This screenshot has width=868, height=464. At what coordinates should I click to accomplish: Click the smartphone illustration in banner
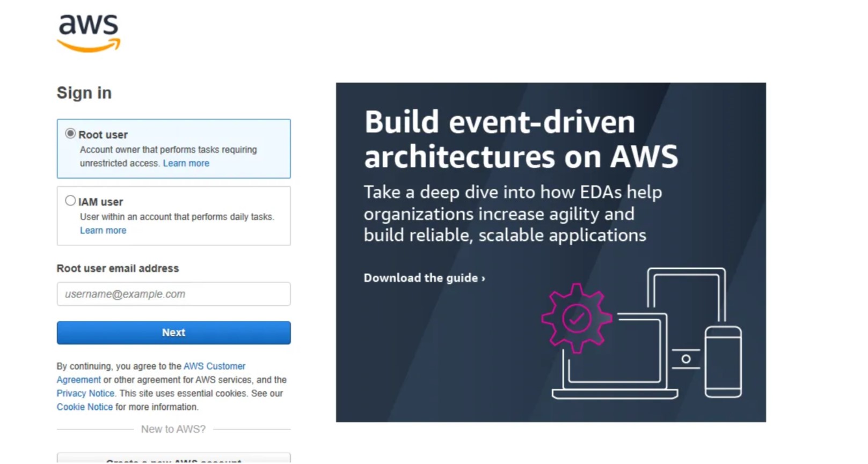coord(723,362)
